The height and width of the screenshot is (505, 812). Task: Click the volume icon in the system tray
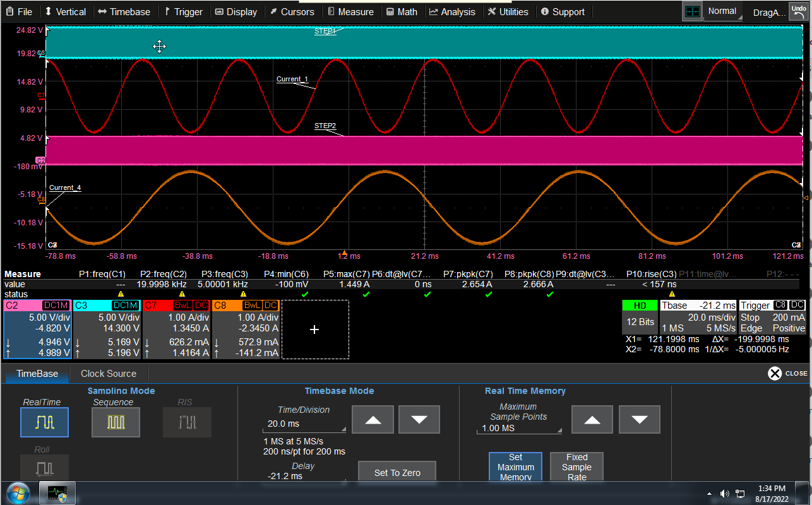point(725,494)
